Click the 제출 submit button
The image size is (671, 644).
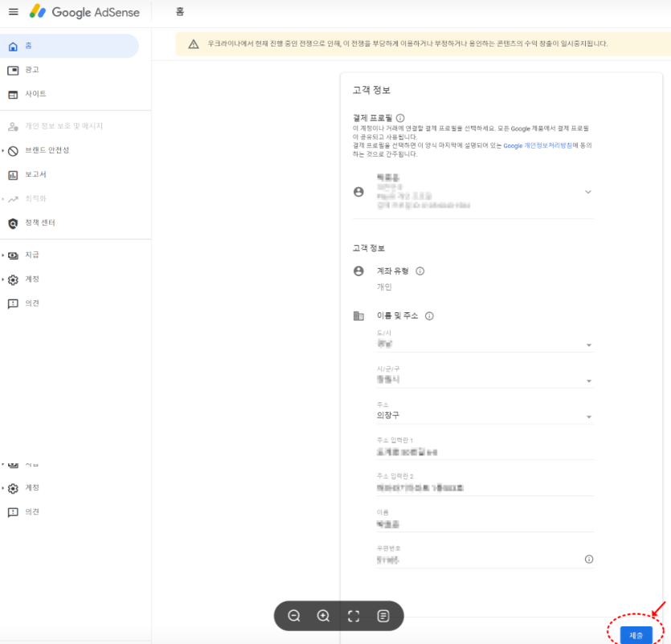(636, 635)
